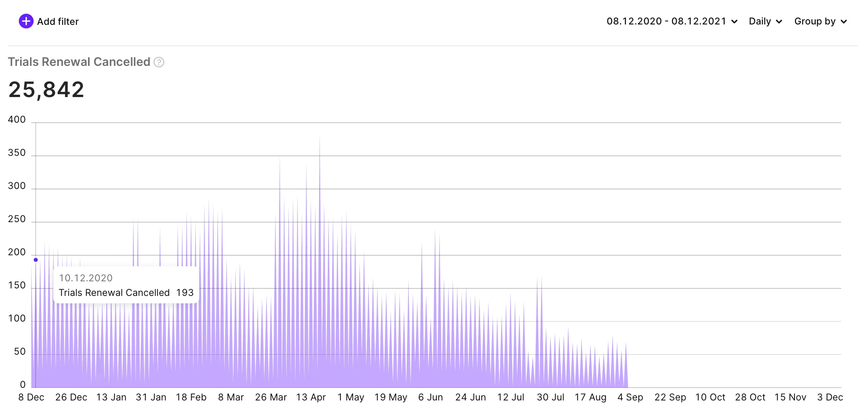The height and width of the screenshot is (419, 868).
Task: Click the Trials Renewal Cancelled chart title
Action: (x=79, y=62)
